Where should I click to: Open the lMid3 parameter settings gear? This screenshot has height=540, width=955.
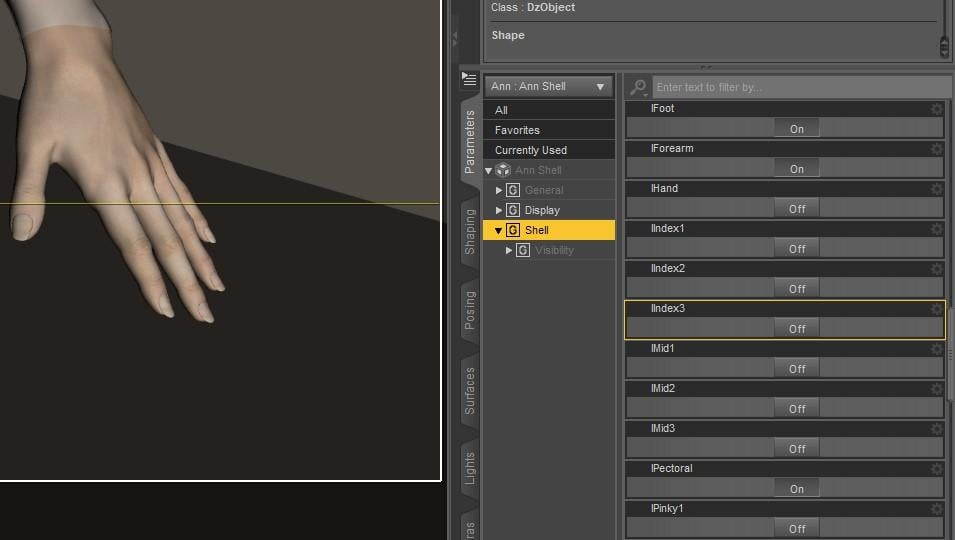click(936, 429)
